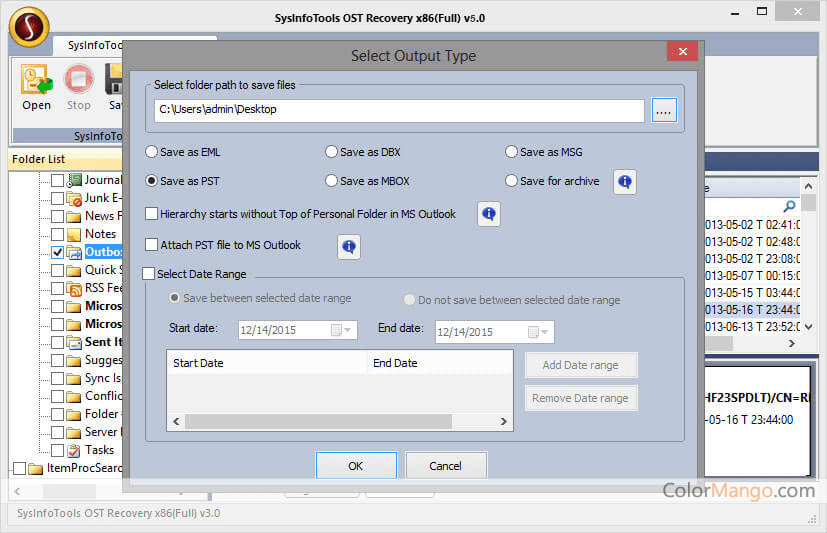Enable the Select Date Range checkbox
The image size is (827, 533).
coord(150,274)
